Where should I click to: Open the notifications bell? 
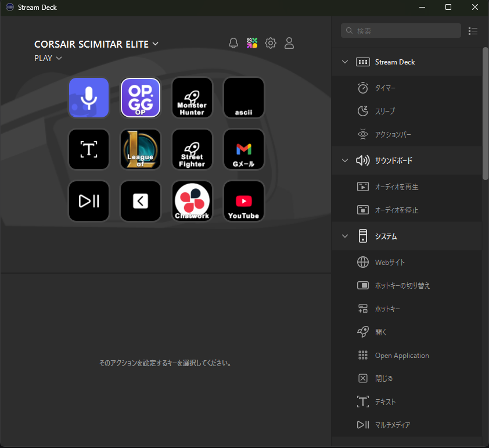[233, 43]
